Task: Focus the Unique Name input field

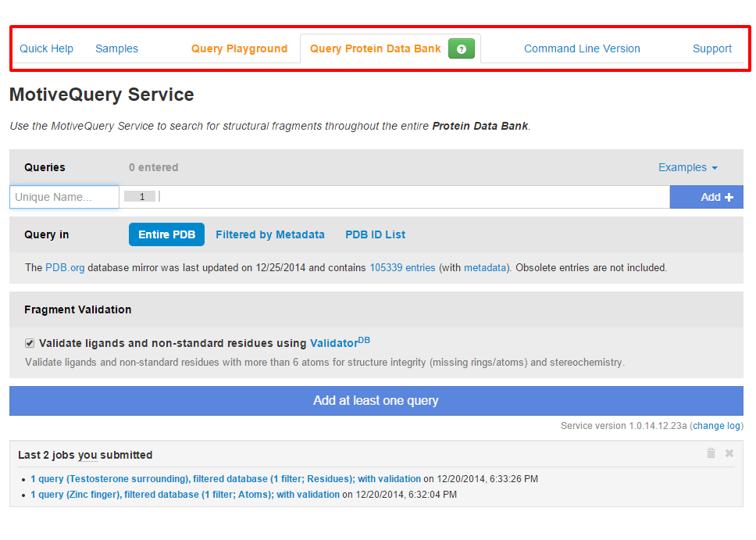Action: click(x=64, y=197)
